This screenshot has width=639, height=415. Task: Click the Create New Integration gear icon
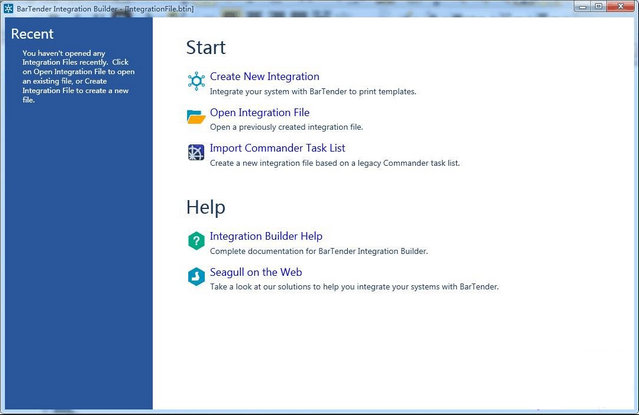(196, 81)
